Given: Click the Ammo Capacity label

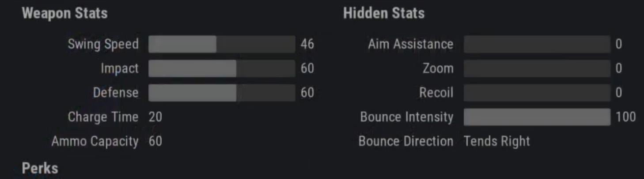Looking at the screenshot, I should 95,141.
